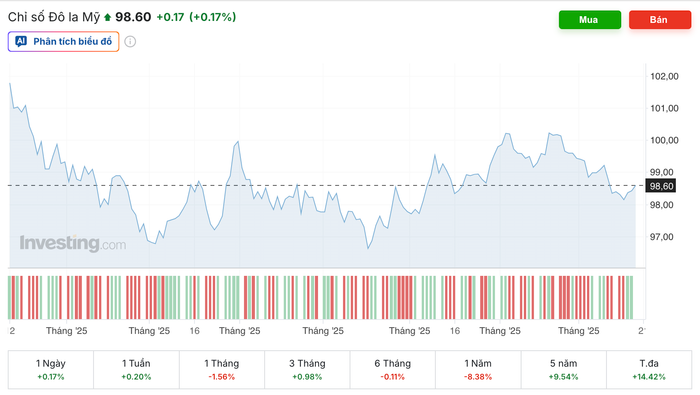Click the +0.17 (+0.17%) change value
Screen dimensions: 700x395
coord(196,17)
